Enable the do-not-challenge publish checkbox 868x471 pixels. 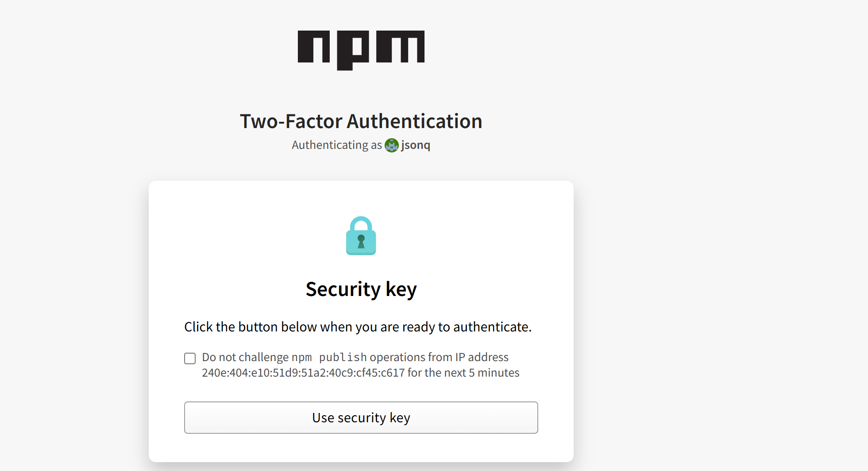[x=190, y=358]
